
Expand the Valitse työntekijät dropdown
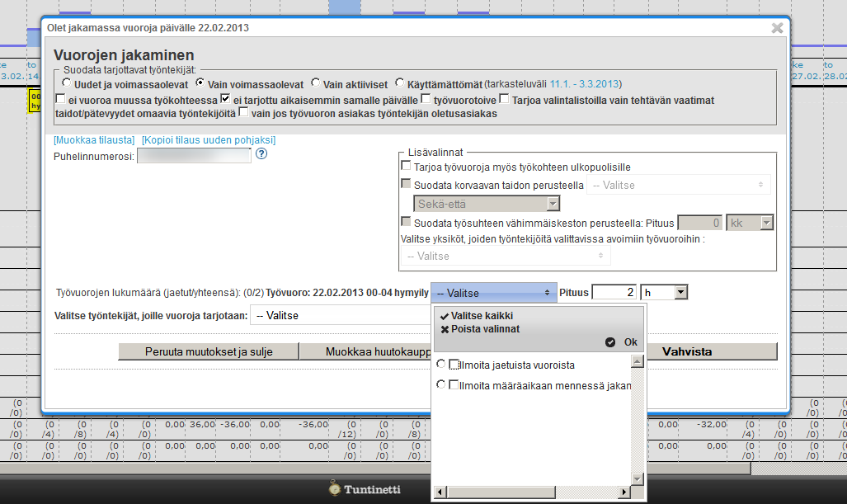[340, 315]
